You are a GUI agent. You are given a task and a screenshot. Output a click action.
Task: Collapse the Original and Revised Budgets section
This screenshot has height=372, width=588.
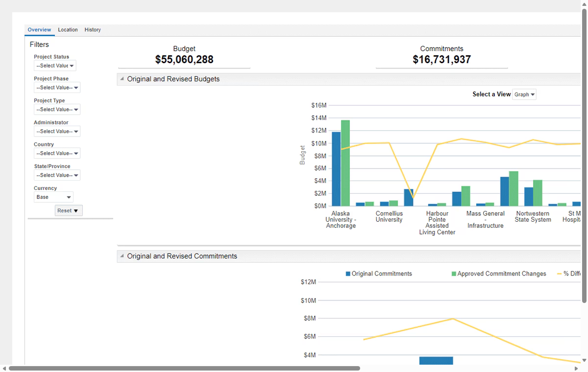122,79
